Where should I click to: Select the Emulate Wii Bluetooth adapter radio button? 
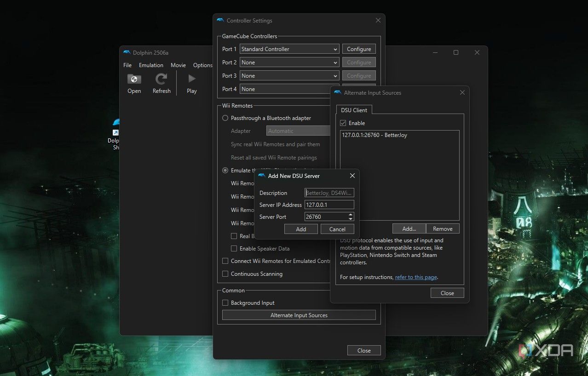pyautogui.click(x=225, y=171)
